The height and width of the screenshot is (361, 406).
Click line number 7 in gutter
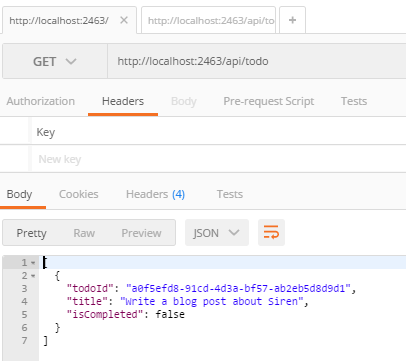point(24,341)
